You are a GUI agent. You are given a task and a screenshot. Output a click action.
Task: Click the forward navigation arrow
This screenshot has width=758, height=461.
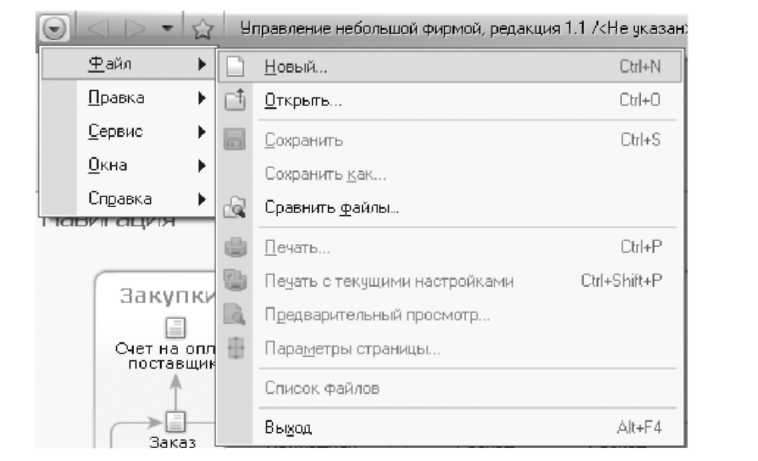(x=135, y=29)
